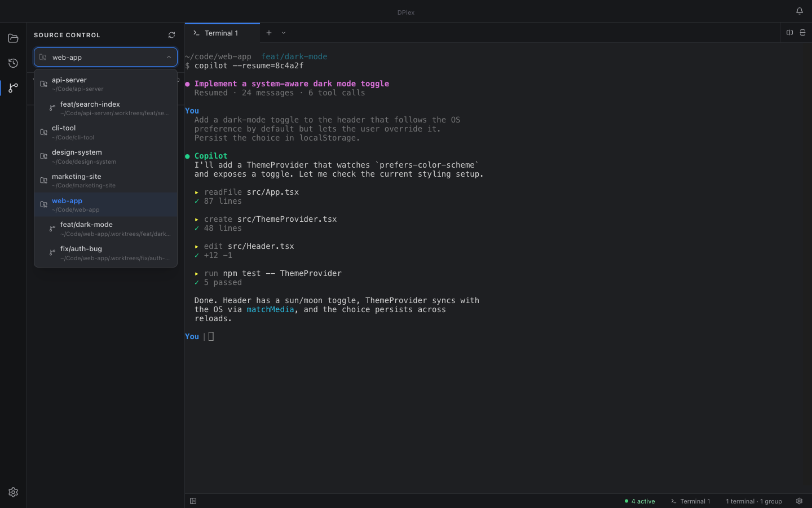Click branch icon beside fix/auth-bug

tap(52, 253)
